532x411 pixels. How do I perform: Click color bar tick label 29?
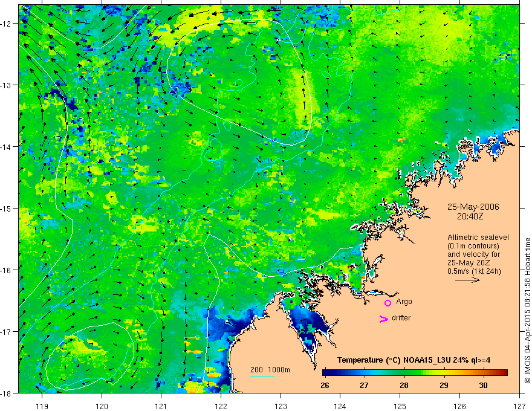tap(444, 385)
